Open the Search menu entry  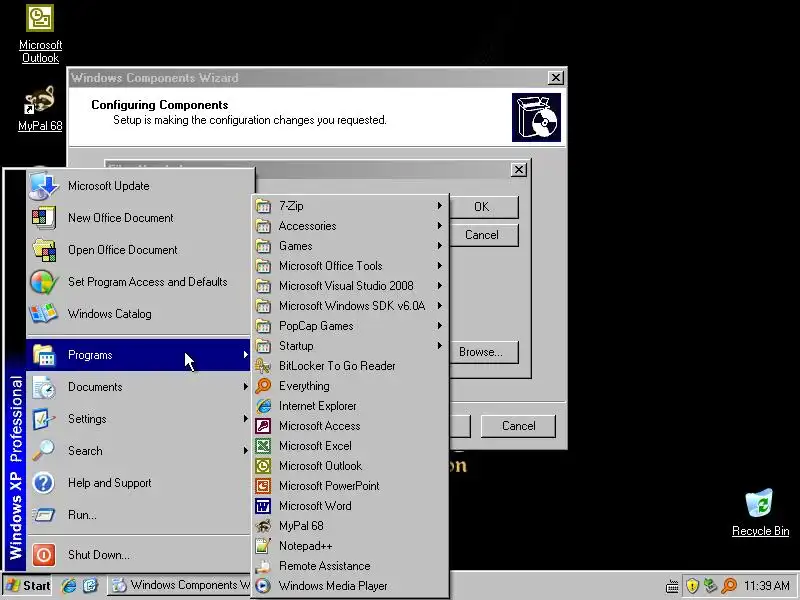coord(138,451)
